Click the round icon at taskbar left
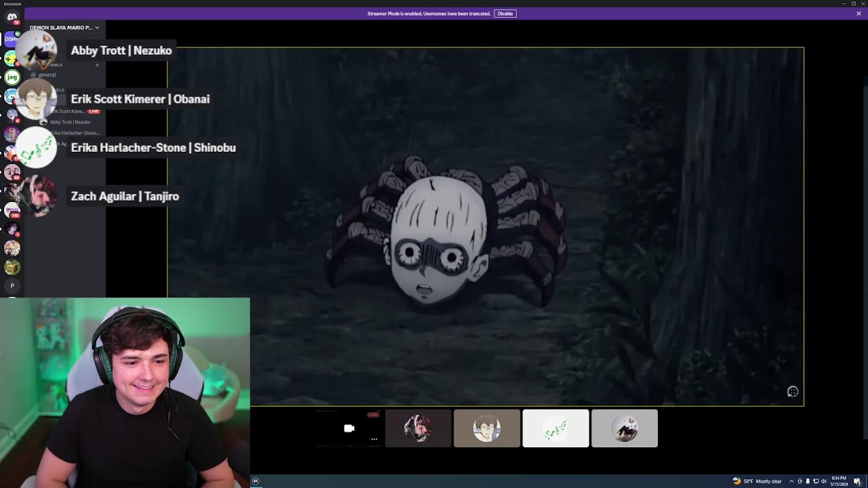The image size is (868, 488). (256, 481)
